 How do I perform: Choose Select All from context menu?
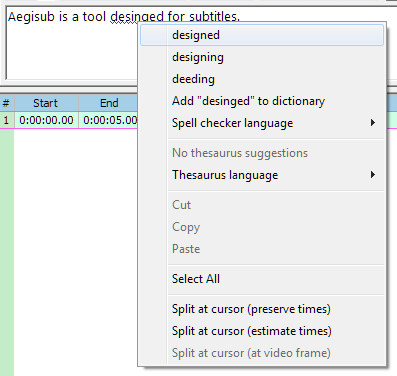click(x=262, y=279)
